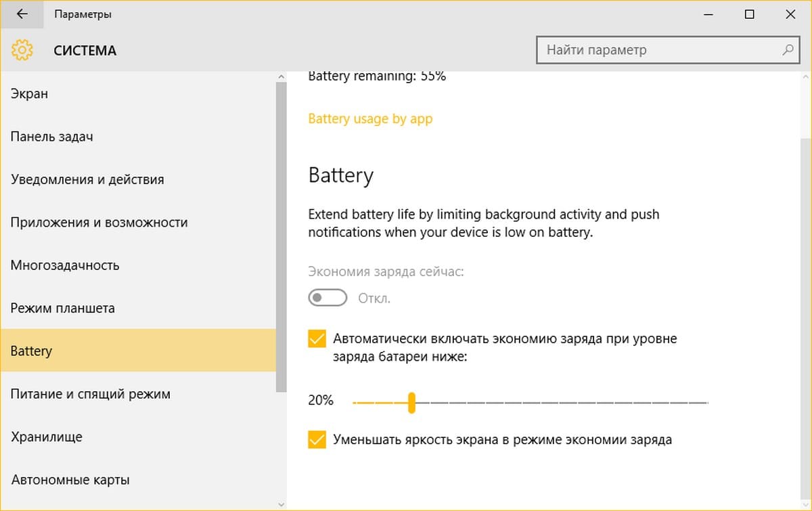Select the Battery sidebar item
Screen dimensions: 812x511
pos(138,351)
